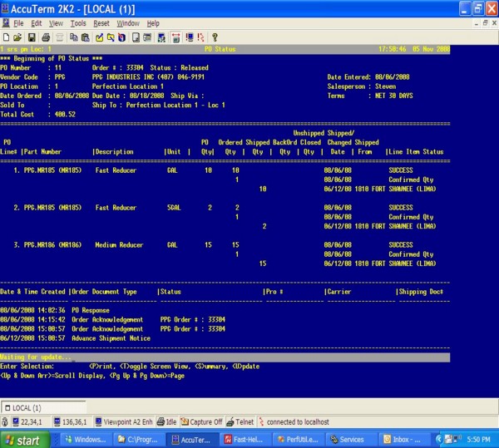The height and width of the screenshot is (448, 499).
Task: Click the Salesperson value 'Steven'
Action: tap(385, 86)
